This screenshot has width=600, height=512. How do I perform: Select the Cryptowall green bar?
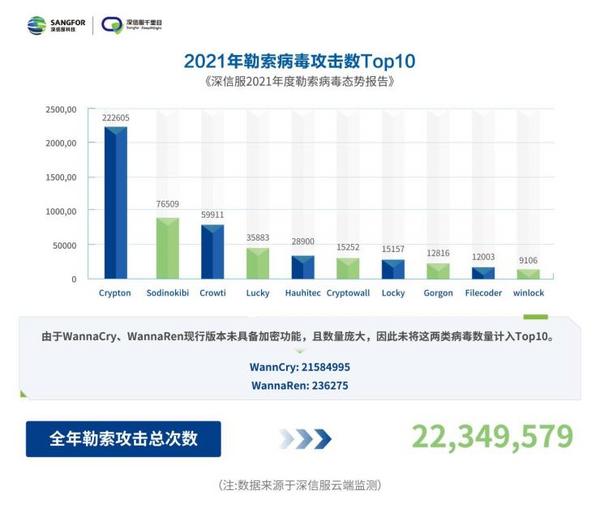pyautogui.click(x=348, y=268)
